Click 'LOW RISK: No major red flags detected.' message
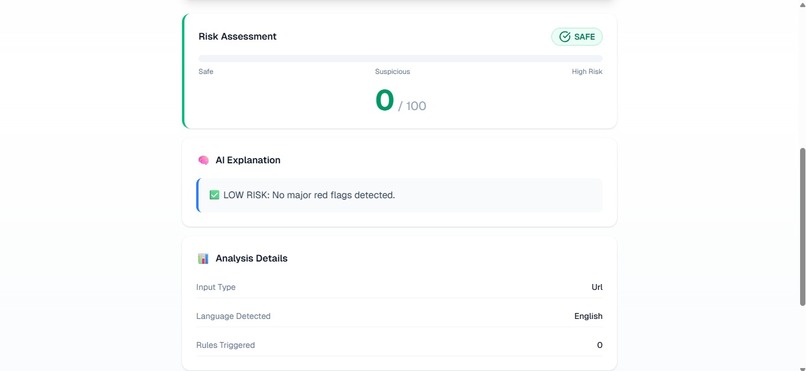 click(309, 195)
